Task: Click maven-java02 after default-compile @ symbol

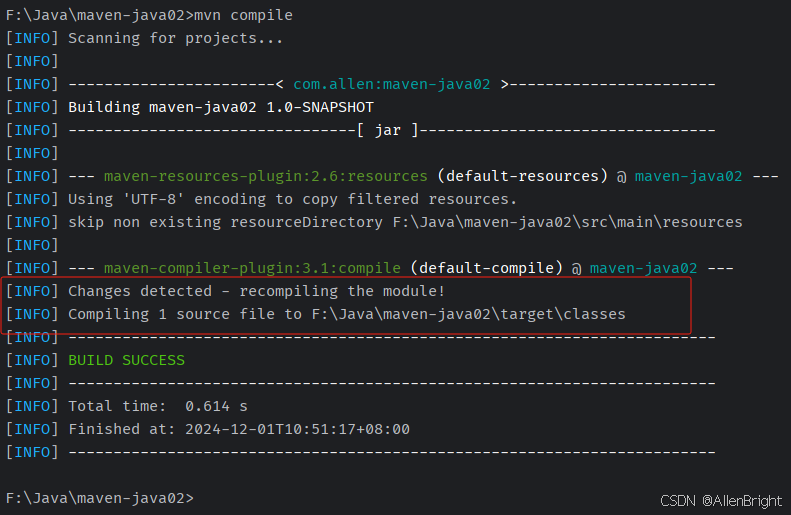Action: click(x=643, y=268)
